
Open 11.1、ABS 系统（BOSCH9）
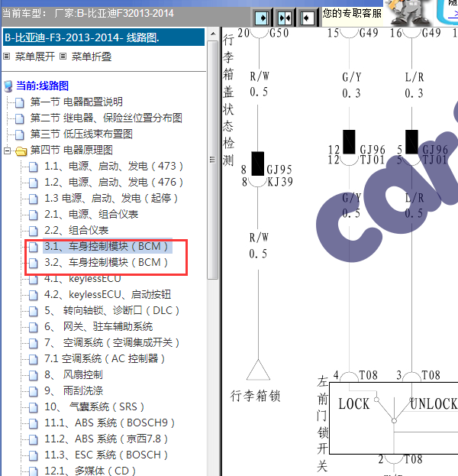[x=110, y=423]
